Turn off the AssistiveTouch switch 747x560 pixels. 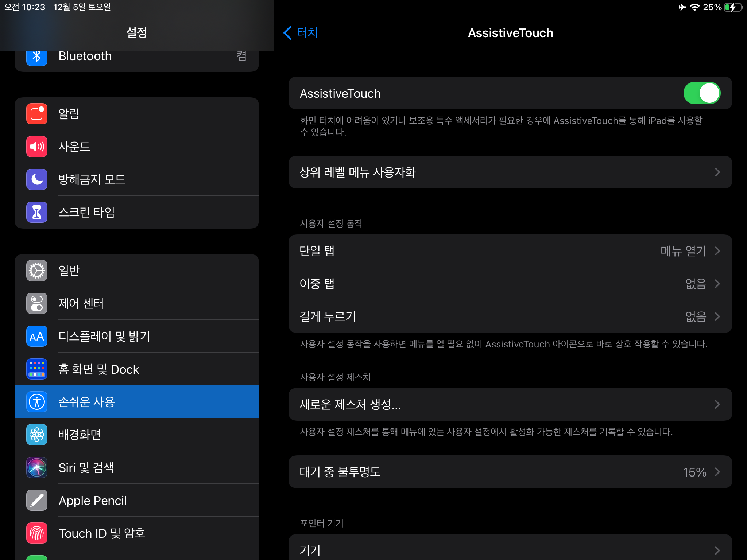point(701,93)
